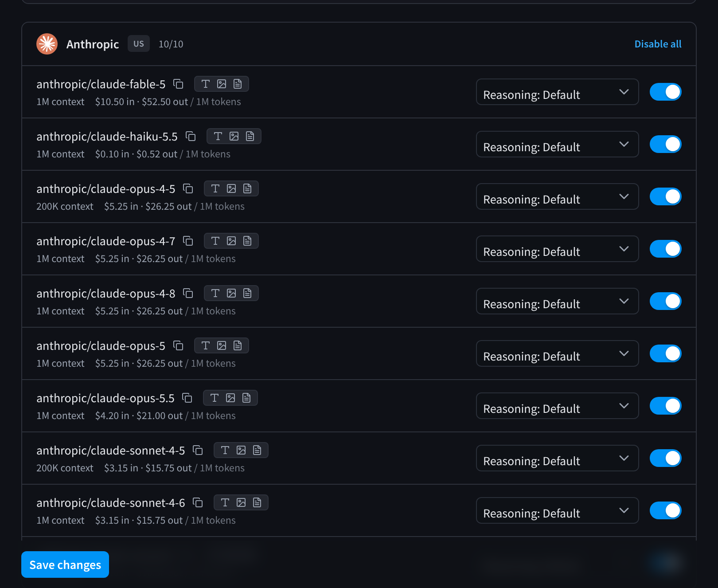
Task: Click the "200K context" text under claude-opus-4-5
Action: tap(65, 206)
